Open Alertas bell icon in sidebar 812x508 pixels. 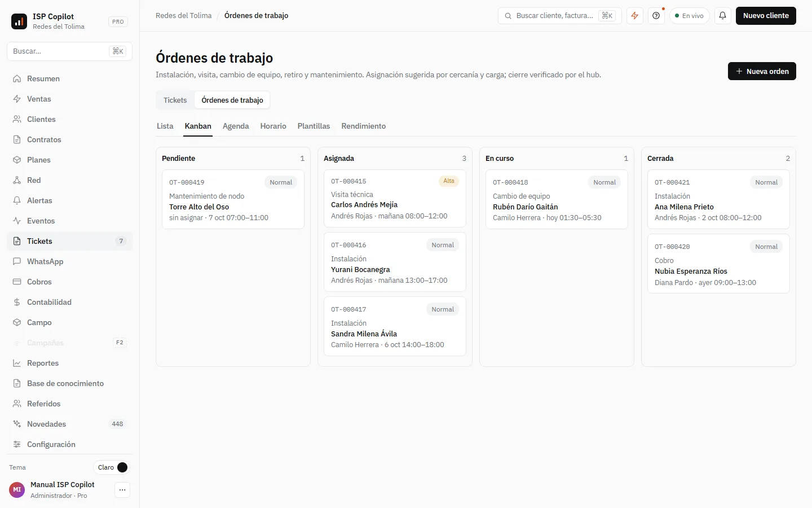(17, 200)
